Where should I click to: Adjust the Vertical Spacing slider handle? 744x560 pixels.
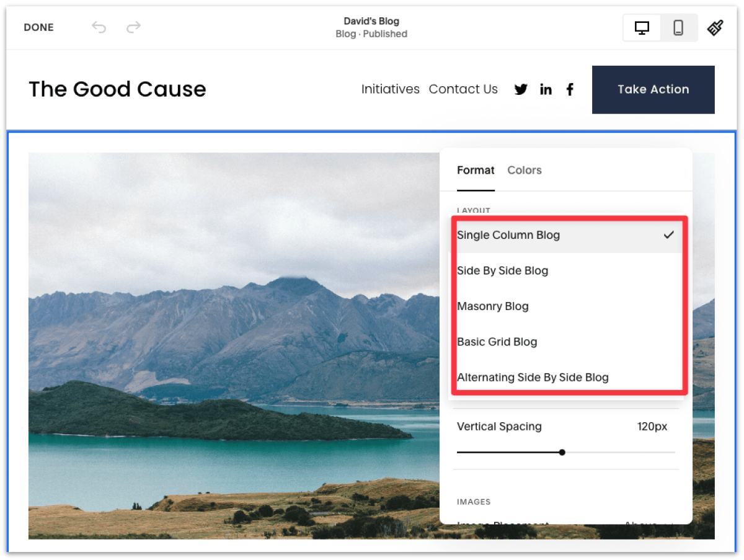coord(562,452)
